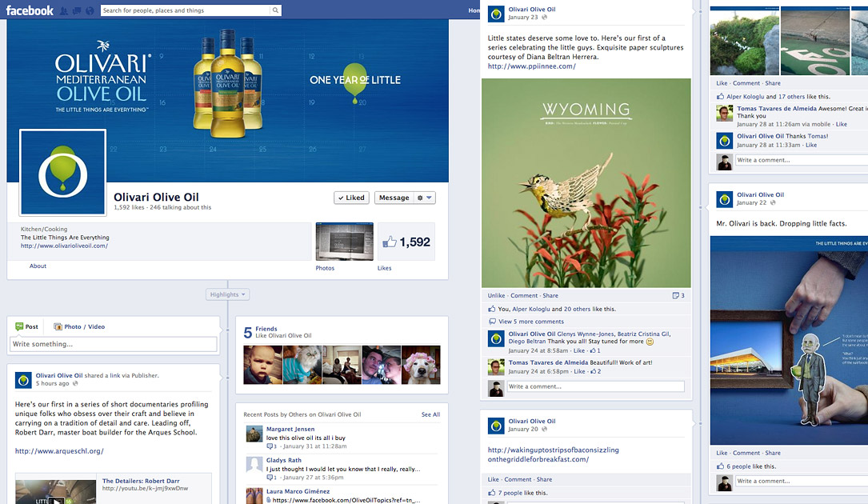
Task: Open the ppiinnee.com link
Action: click(531, 66)
